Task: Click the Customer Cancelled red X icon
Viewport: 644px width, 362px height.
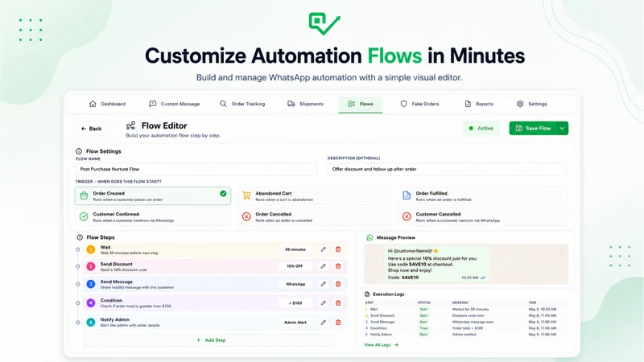Action: (x=407, y=216)
